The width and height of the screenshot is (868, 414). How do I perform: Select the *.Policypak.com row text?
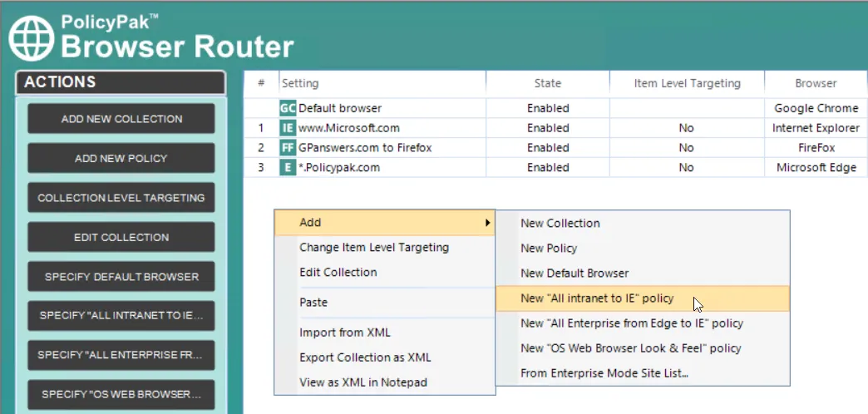pos(338,167)
